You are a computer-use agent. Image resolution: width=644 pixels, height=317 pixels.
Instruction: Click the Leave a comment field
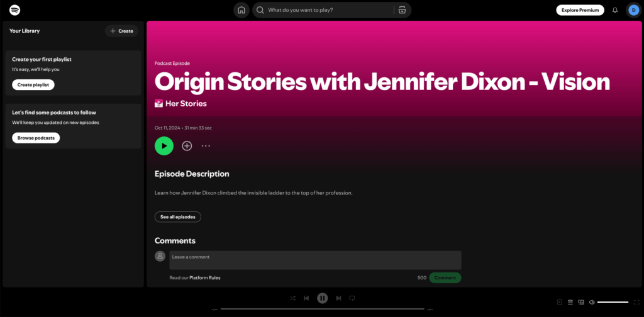coord(315,260)
